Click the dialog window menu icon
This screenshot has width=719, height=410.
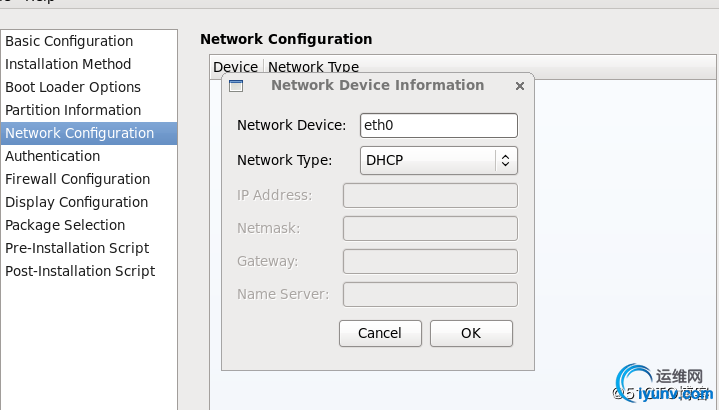(236, 86)
